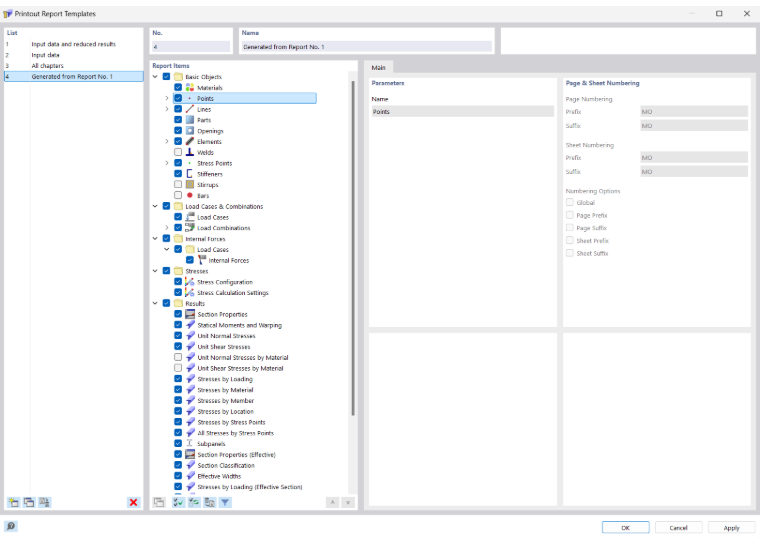Screen dimensions: 760x544
Task: Click the filter funnel icon
Action: pyautogui.click(x=225, y=502)
